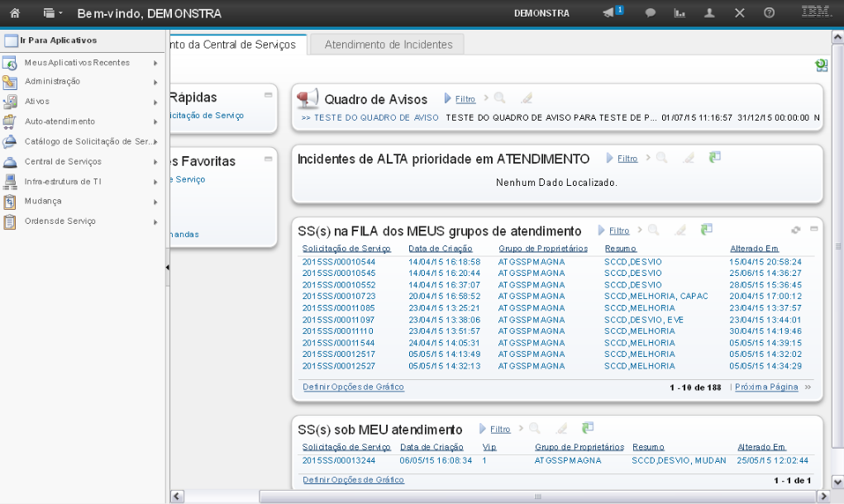This screenshot has height=504, width=844.
Task: Click the horizontal scrollbar at the bottom
Action: (x=537, y=497)
